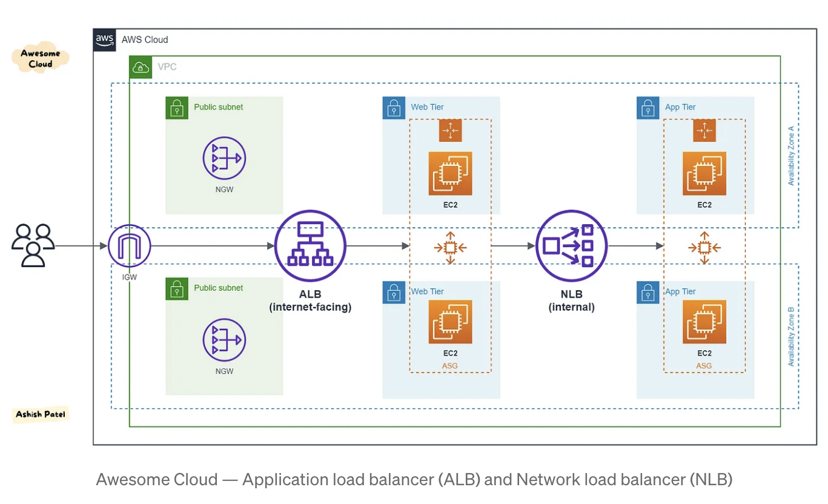Click "Web Tier" text in Availability Zone B
The image size is (828, 504).
[x=428, y=292]
